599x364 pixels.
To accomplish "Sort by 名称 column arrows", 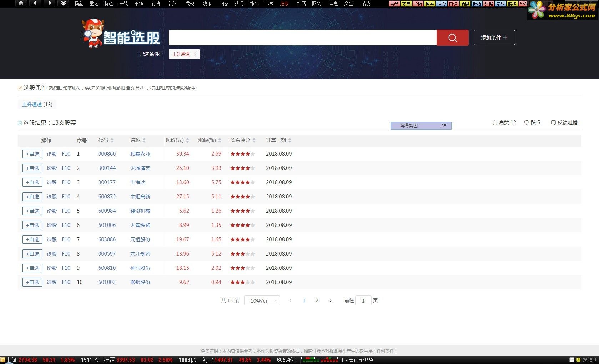I will click(x=144, y=140).
